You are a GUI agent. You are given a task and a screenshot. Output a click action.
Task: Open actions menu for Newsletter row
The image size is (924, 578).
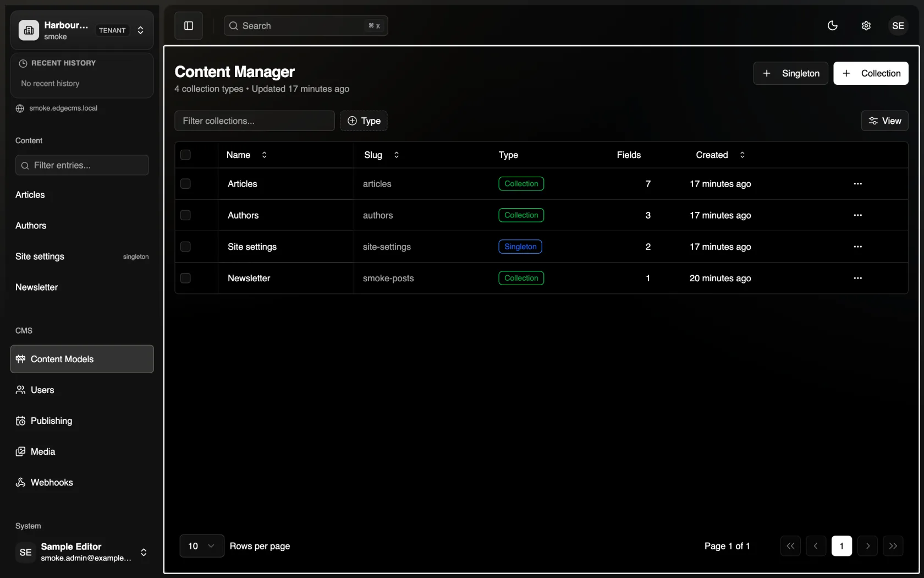857,278
